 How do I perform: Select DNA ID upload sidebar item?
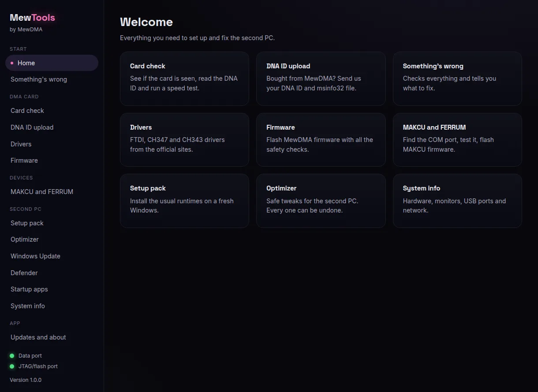(x=52, y=127)
